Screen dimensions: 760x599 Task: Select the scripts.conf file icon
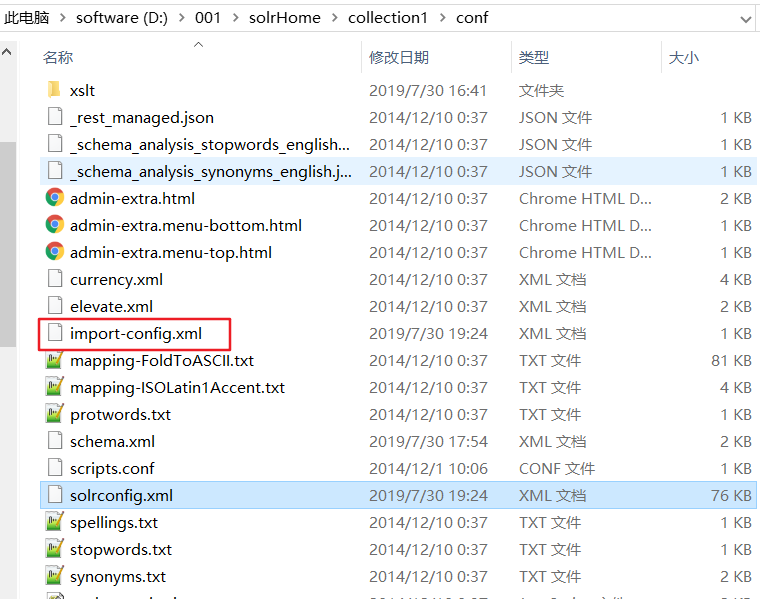pos(55,468)
